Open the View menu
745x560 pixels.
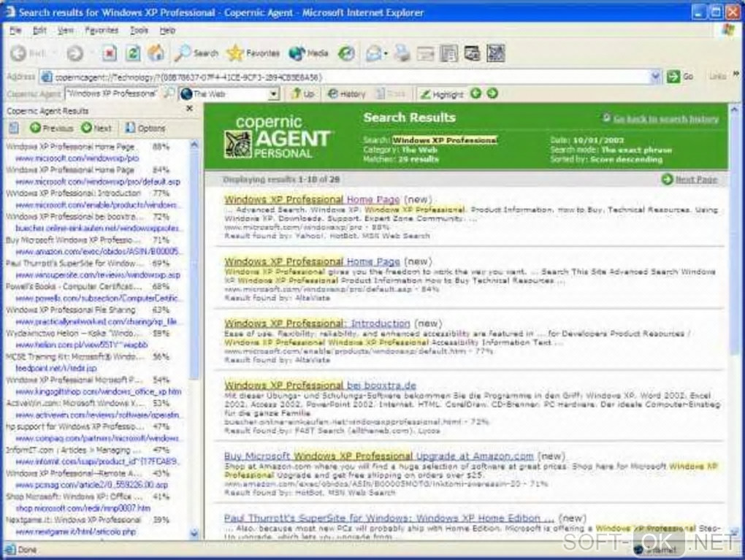(x=66, y=30)
